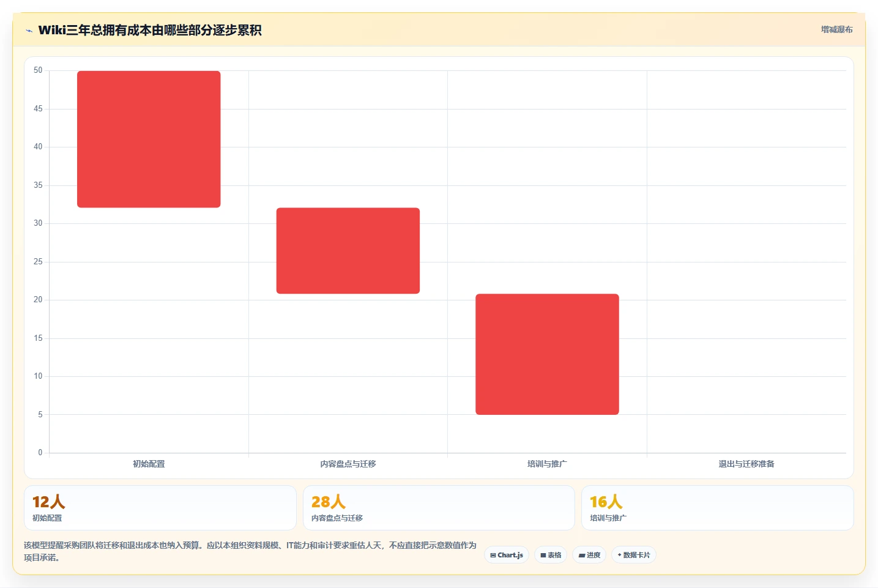
Task: Click the x-axis label 初始配置
Action: [x=149, y=464]
